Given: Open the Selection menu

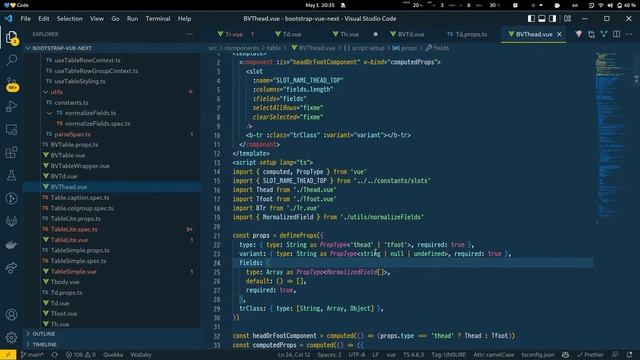Looking at the screenshot, I should (69, 19).
